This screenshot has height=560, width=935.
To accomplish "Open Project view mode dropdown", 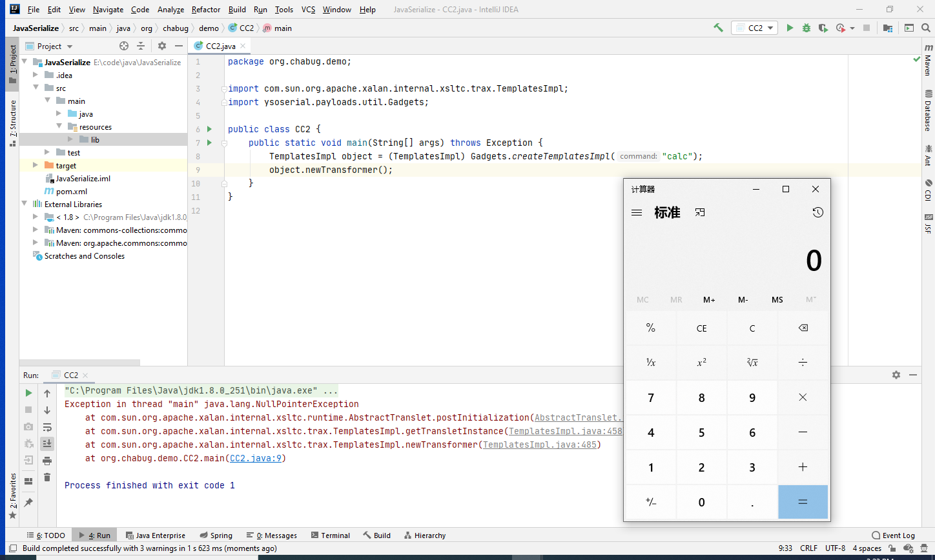I will tap(70, 46).
